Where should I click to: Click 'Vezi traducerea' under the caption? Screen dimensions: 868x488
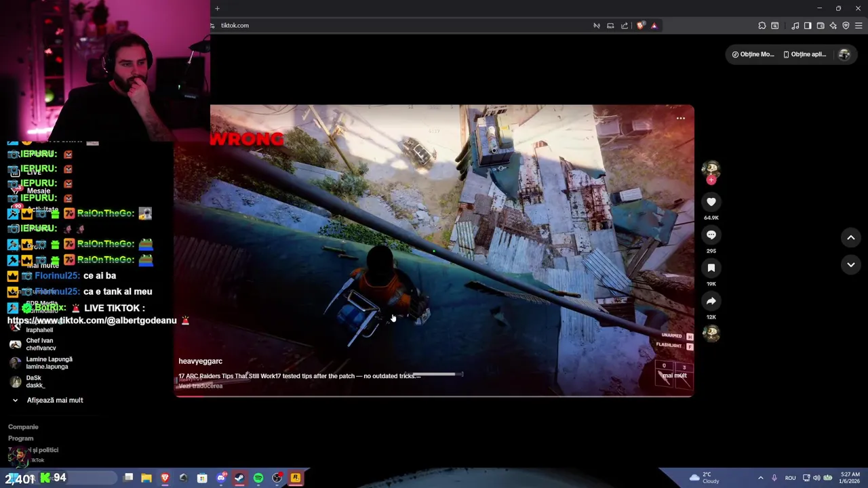pos(200,386)
